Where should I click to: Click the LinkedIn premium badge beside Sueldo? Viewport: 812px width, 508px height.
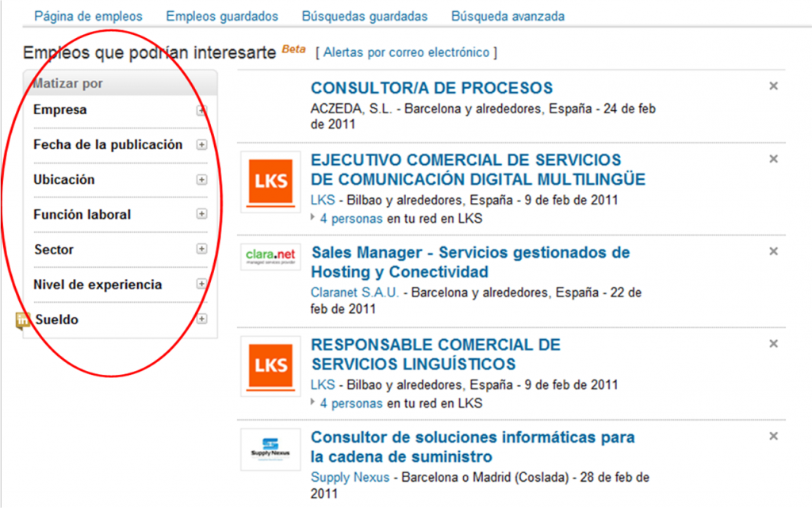pyautogui.click(x=22, y=321)
